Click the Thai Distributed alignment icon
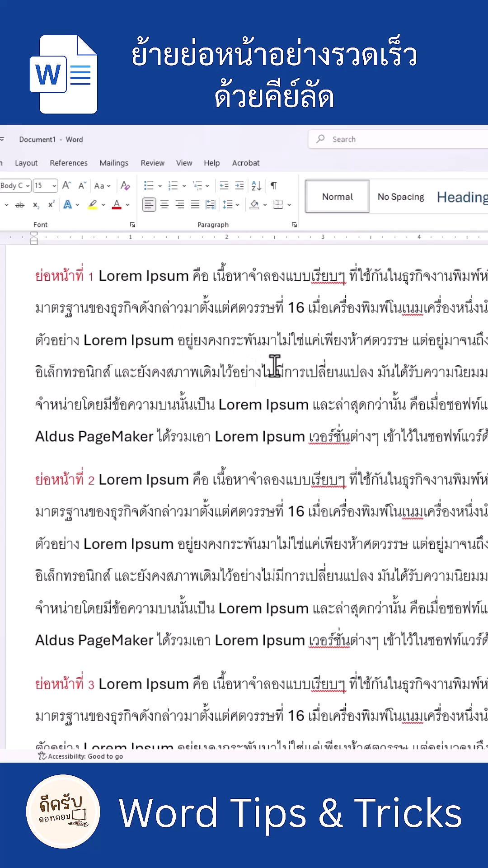488x868 pixels. tap(211, 205)
